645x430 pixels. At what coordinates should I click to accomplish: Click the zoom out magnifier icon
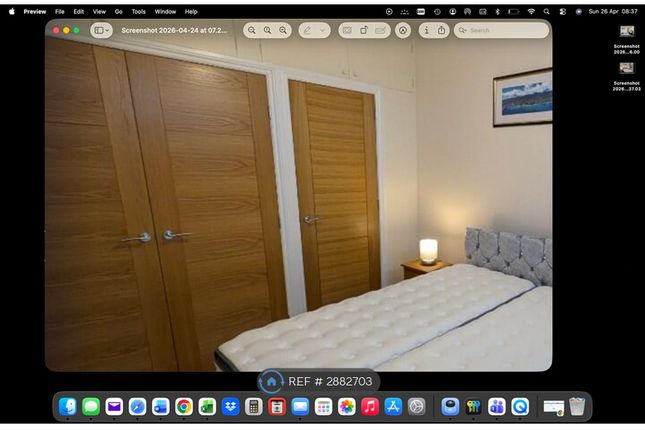(252, 30)
